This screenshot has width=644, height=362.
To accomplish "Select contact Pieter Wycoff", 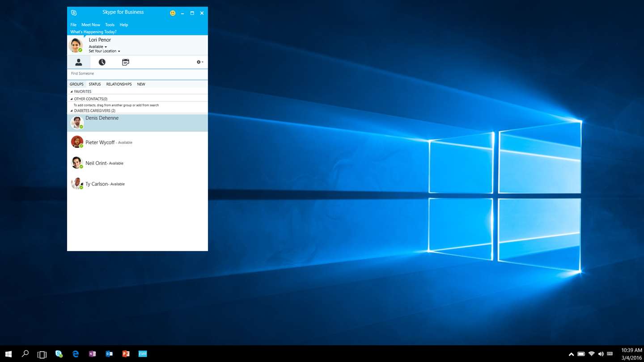I will point(137,142).
